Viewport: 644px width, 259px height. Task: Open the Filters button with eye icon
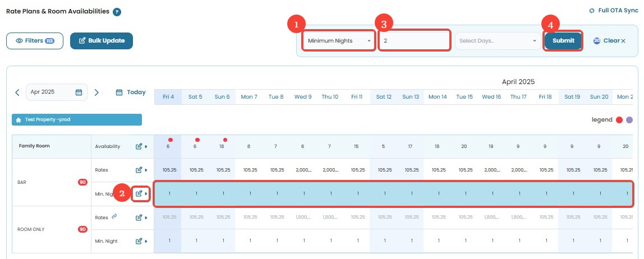tap(35, 40)
